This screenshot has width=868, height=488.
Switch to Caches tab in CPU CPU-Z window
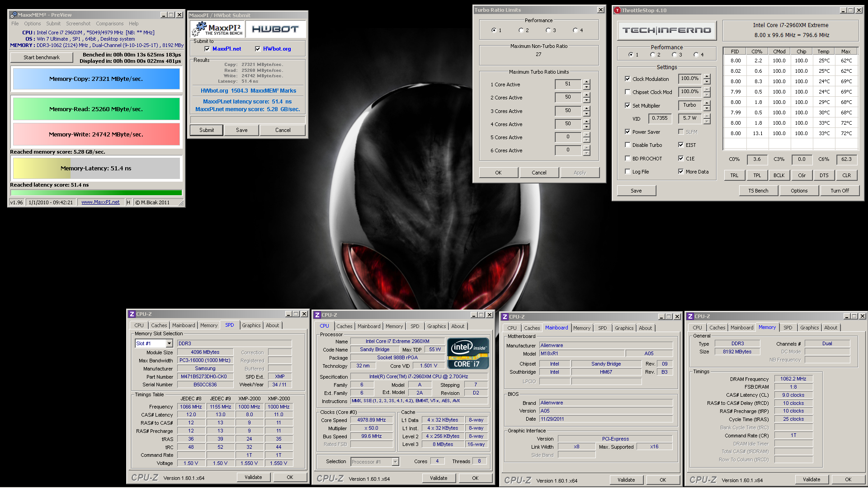coord(344,326)
